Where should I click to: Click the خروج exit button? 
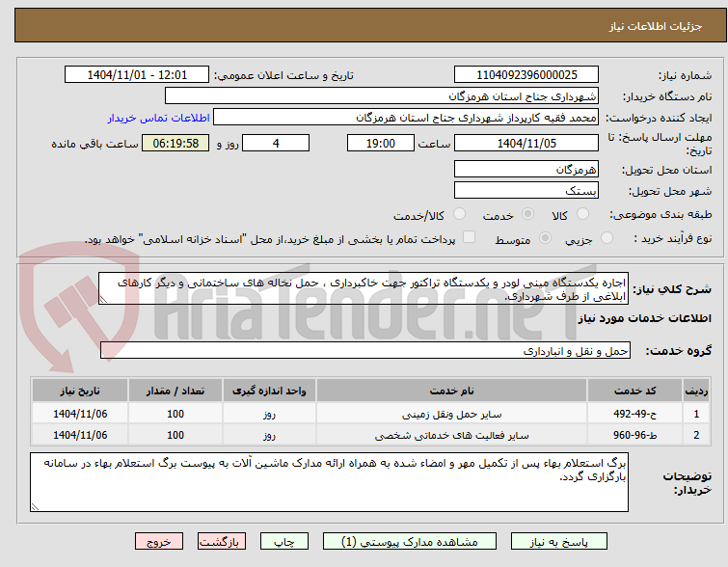point(159,542)
